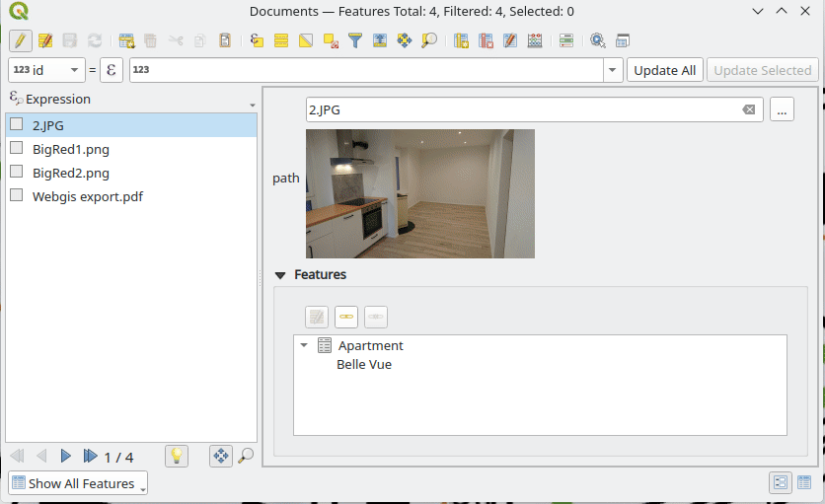
Task: Click the Expression epsilon button beside equals sign
Action: (x=112, y=70)
